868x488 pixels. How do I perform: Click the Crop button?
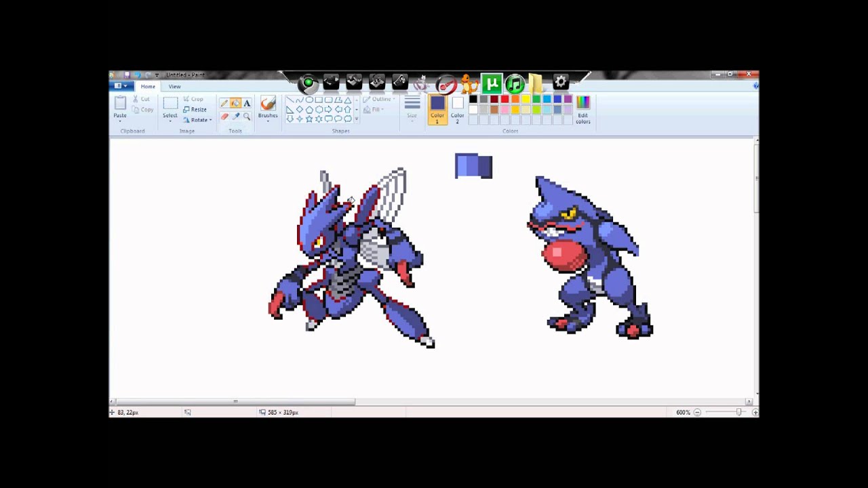pyautogui.click(x=193, y=99)
